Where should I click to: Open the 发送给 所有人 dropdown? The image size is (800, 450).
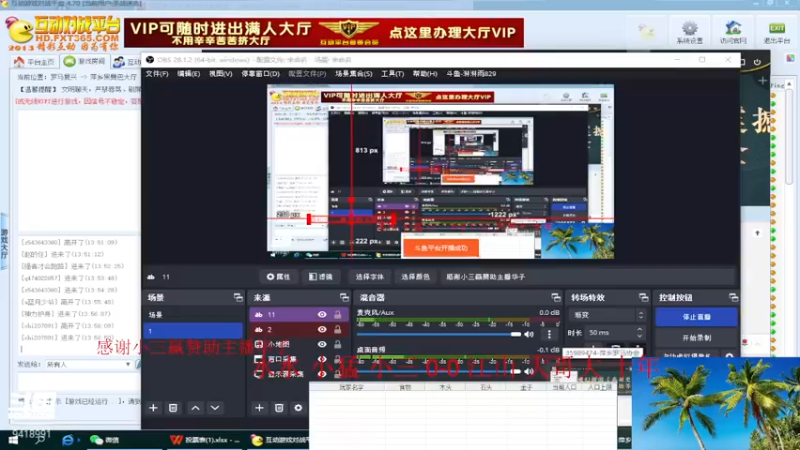(x=88, y=365)
